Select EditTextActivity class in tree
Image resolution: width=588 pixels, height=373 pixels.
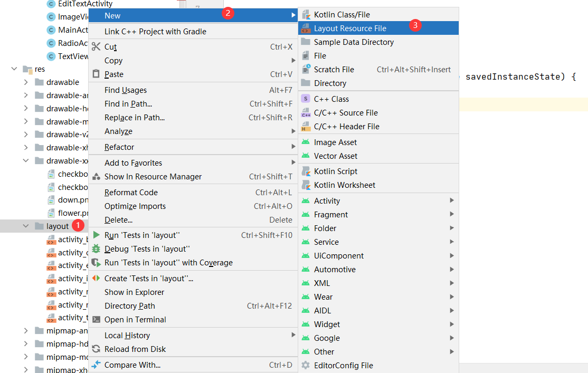(85, 4)
